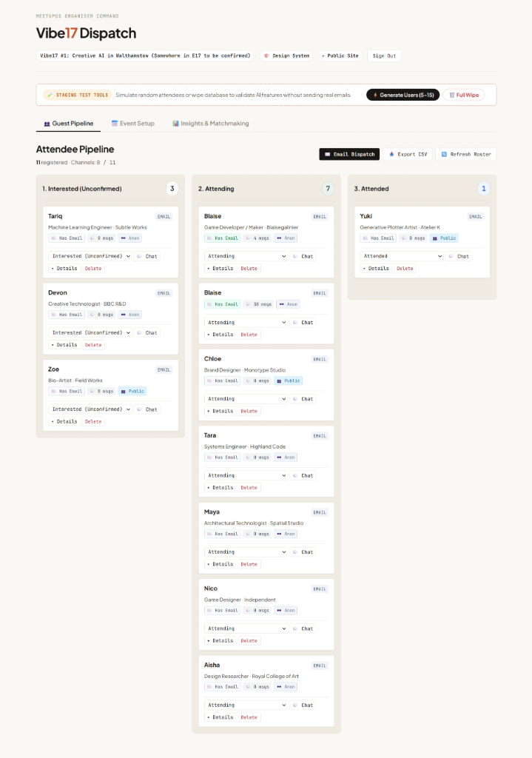Screen dimensions: 532x758
Task: Open status dropdown on Tariq's card
Action: click(90, 256)
